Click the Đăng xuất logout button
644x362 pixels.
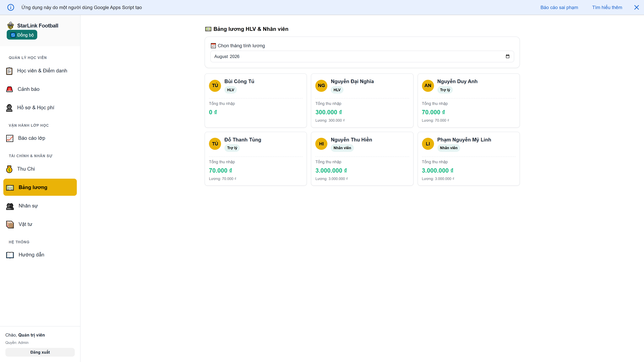[40, 352]
